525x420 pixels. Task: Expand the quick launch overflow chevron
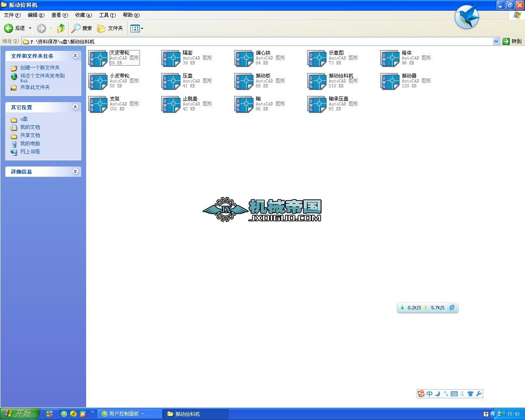coord(92,412)
